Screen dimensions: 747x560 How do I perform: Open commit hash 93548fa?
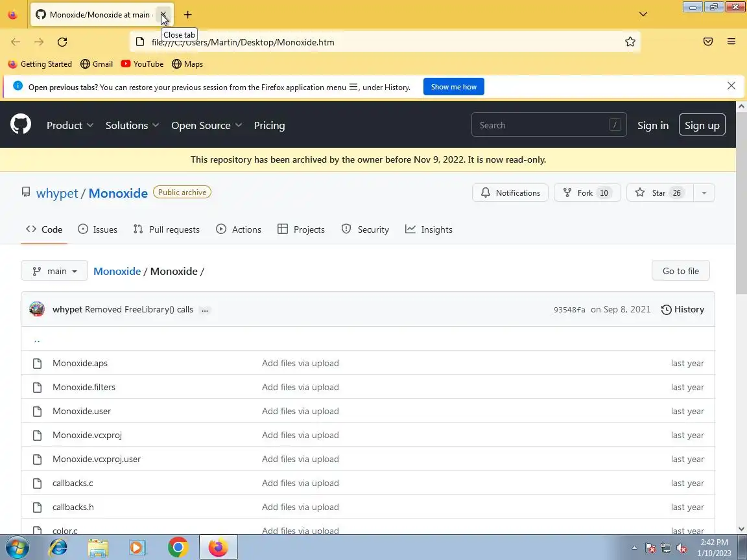[569, 310]
